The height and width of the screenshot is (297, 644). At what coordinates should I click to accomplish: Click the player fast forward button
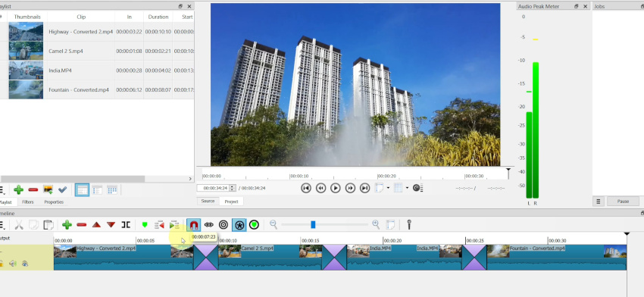350,188
